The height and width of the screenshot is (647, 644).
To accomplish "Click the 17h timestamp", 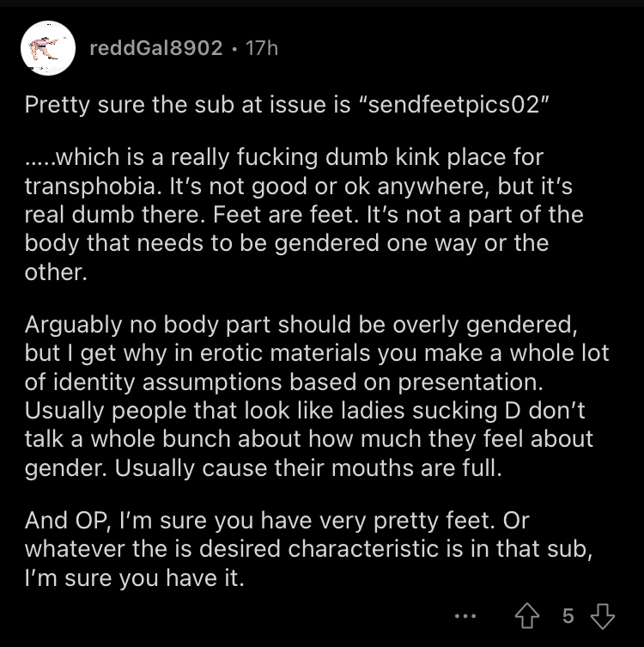I will 262,48.
